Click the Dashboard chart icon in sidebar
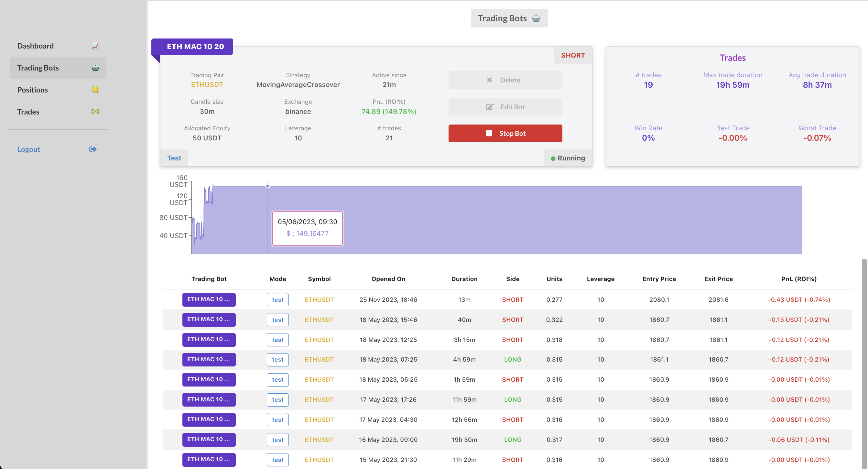Image resolution: width=868 pixels, height=469 pixels. click(95, 46)
